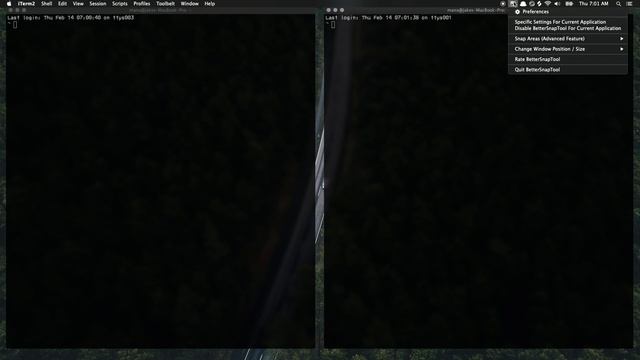Open the View menu
This screenshot has height=360, width=640.
click(78, 4)
